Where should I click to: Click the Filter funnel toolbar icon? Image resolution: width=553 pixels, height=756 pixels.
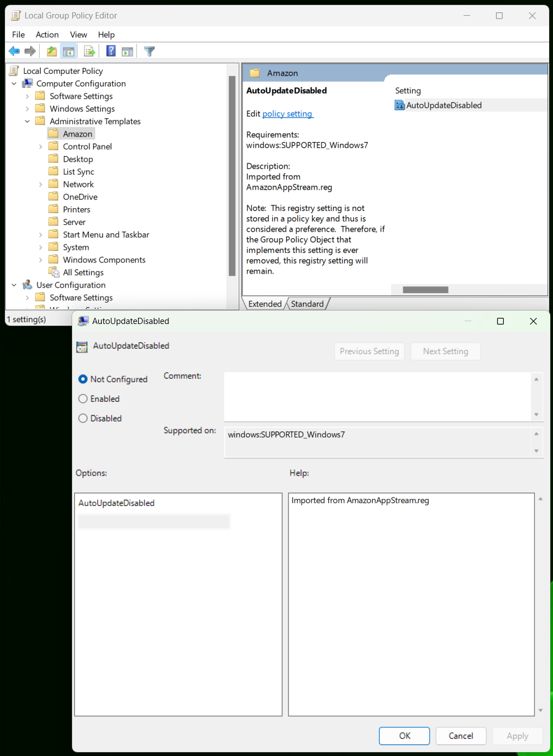coord(149,51)
